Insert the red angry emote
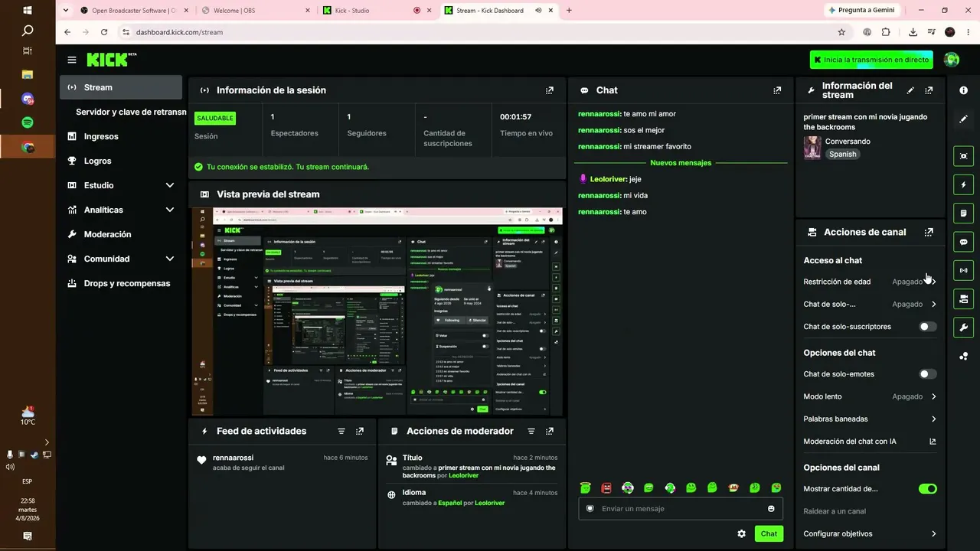This screenshot has width=980, height=551. [x=606, y=488]
